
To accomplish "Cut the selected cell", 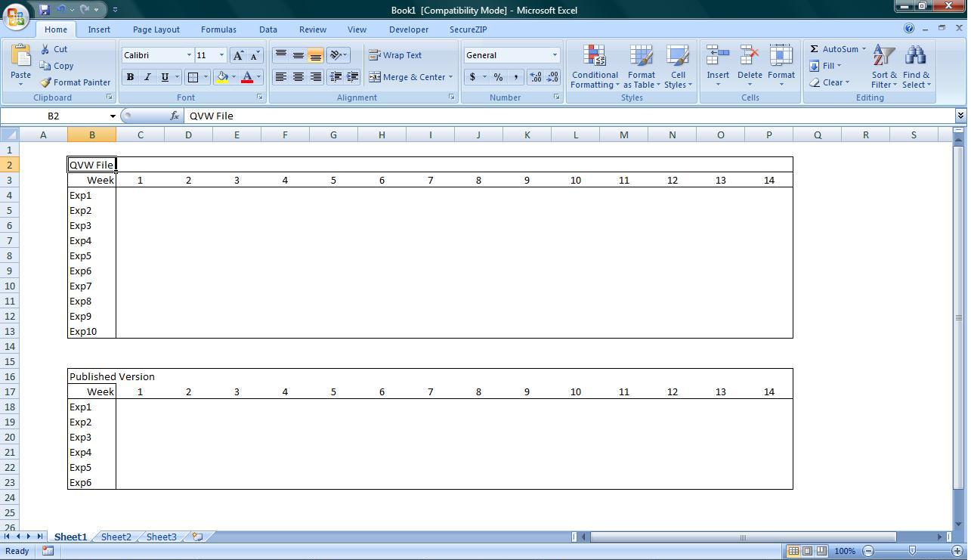I will (54, 49).
